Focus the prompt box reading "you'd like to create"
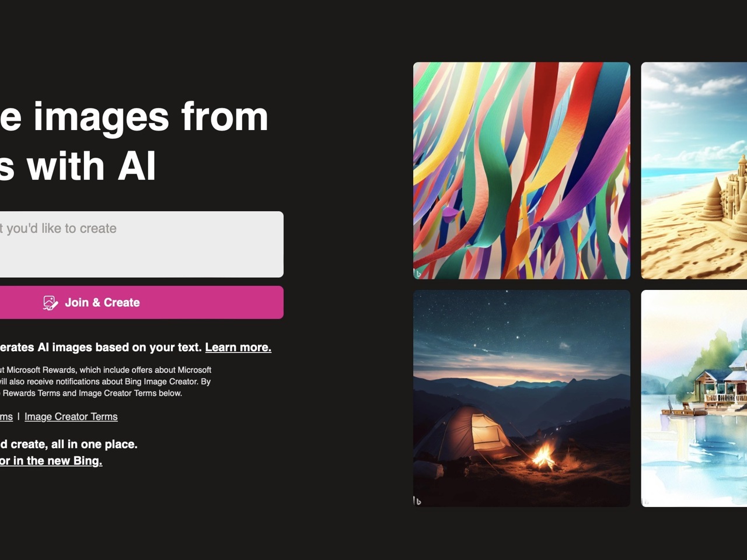Screen dimensions: 747x560 (x=142, y=244)
